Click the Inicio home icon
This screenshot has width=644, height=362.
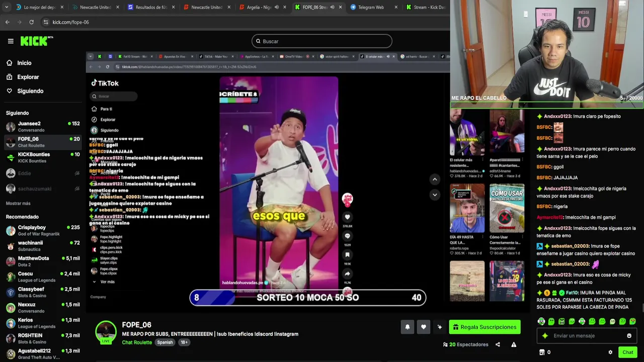9,63
